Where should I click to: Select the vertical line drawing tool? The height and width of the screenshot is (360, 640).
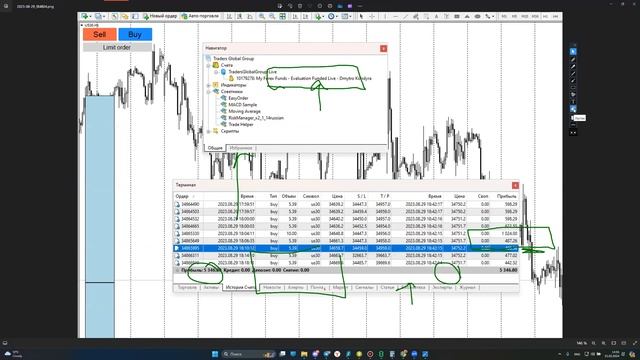[385, 16]
